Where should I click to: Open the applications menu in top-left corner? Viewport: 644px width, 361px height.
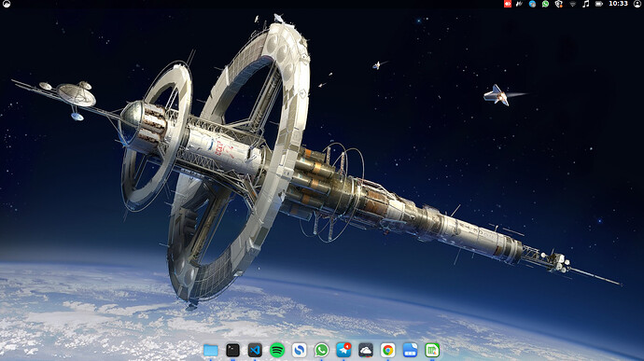point(7,4)
